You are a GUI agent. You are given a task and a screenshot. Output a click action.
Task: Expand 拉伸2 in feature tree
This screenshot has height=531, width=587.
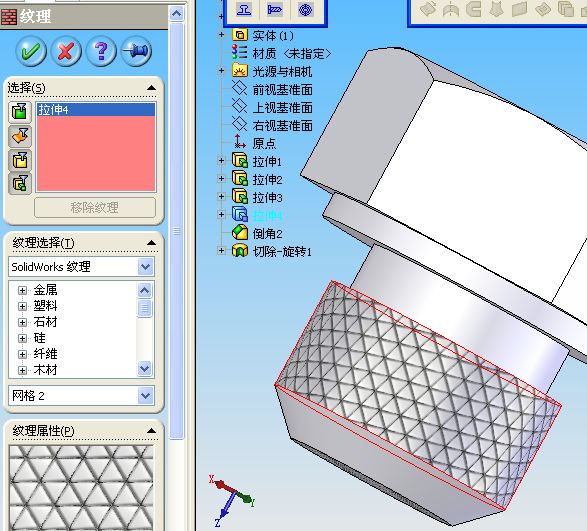221,179
